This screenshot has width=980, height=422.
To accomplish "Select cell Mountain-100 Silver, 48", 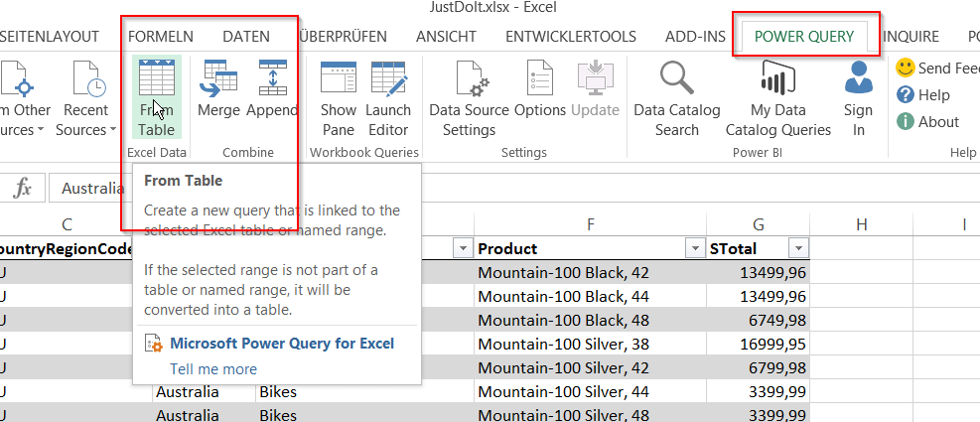I will pyautogui.click(x=590, y=414).
